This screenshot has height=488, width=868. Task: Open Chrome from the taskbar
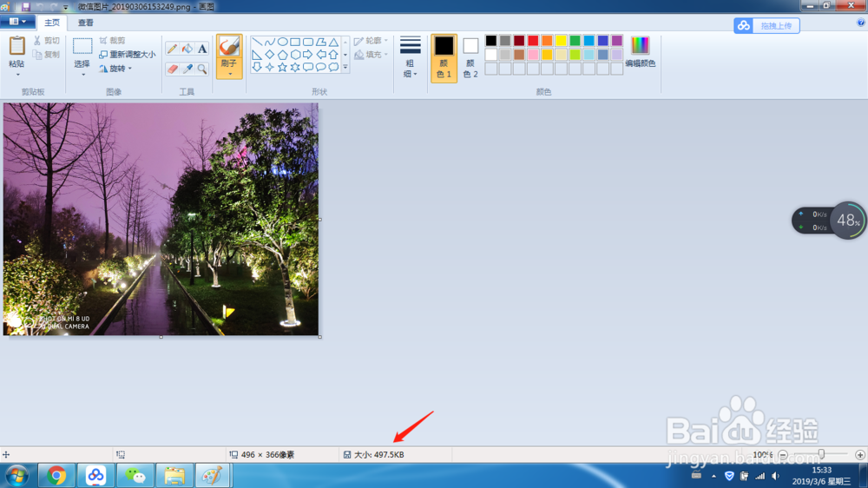(x=56, y=476)
